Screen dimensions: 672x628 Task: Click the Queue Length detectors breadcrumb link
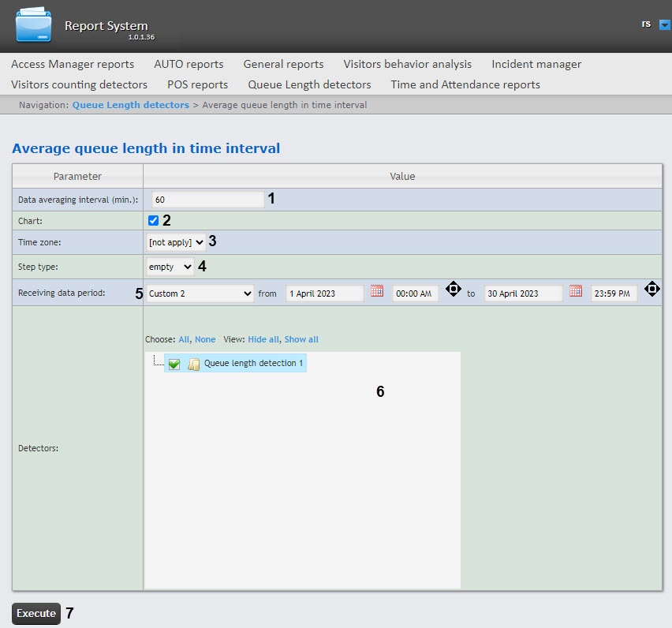click(131, 105)
